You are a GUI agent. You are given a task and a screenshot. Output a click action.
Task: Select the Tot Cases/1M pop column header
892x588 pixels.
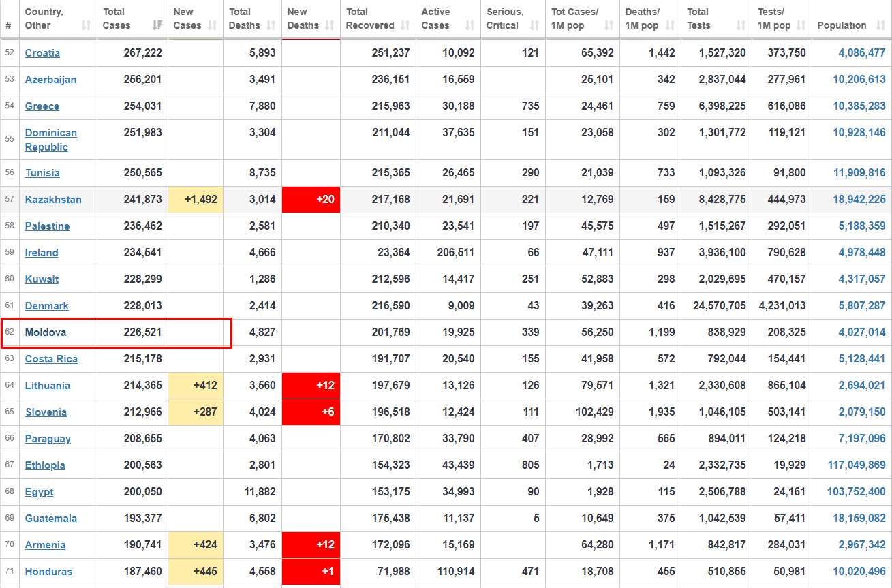pos(574,18)
